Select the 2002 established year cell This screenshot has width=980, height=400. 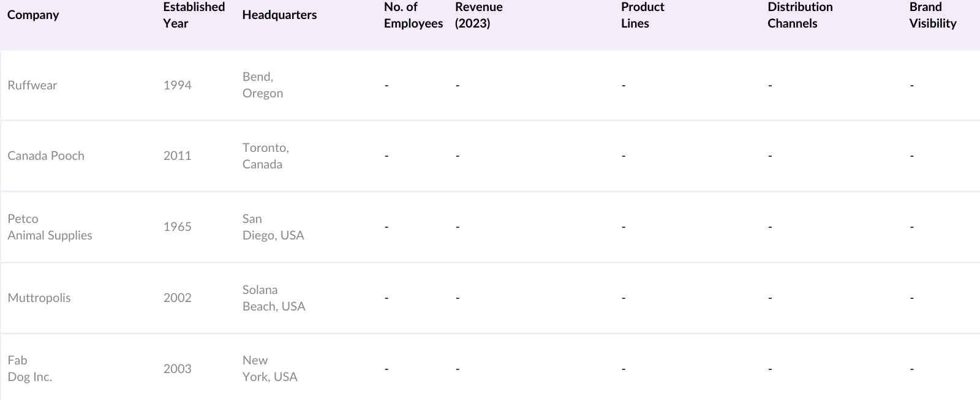177,298
